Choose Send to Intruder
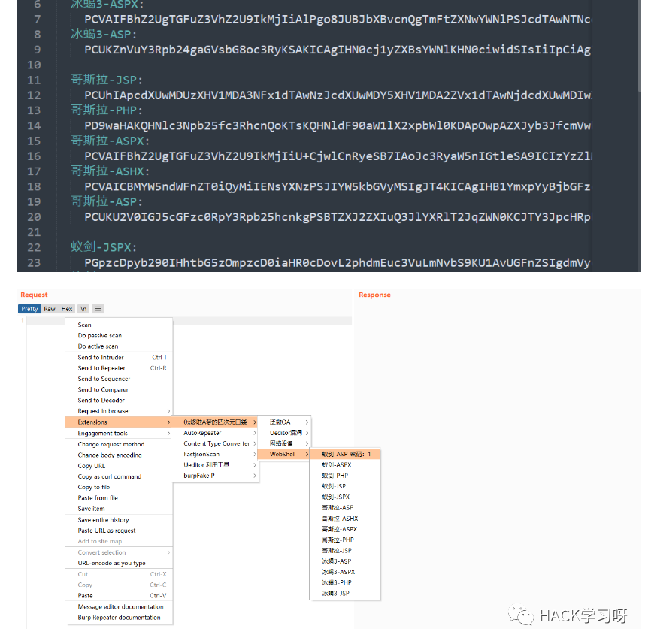 (x=119, y=358)
